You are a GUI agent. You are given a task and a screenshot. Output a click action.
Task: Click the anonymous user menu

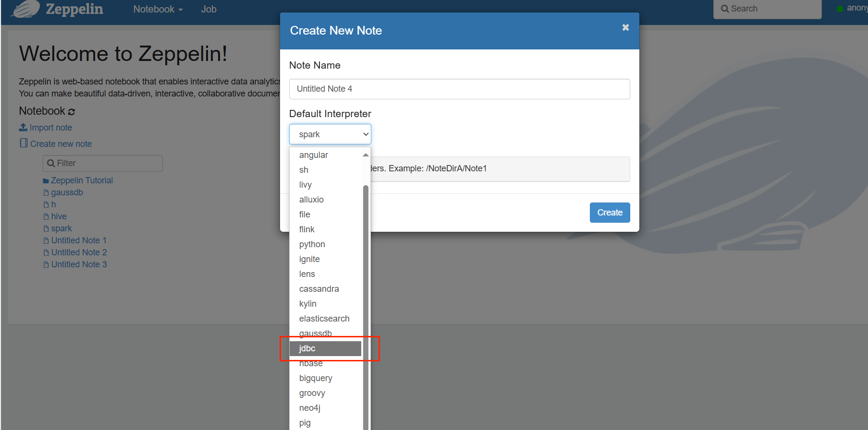coord(857,8)
